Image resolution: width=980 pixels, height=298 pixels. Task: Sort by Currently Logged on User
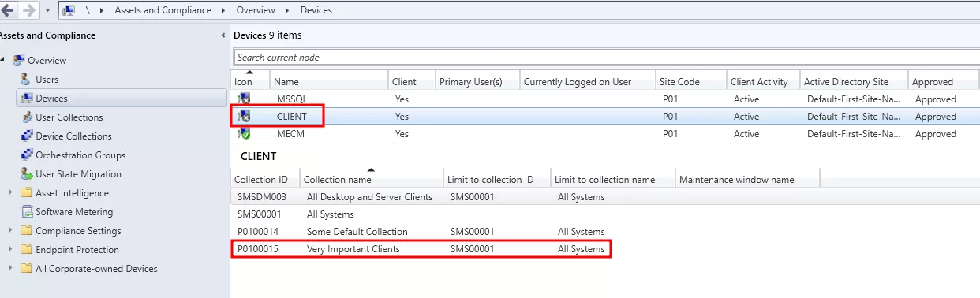coord(588,81)
